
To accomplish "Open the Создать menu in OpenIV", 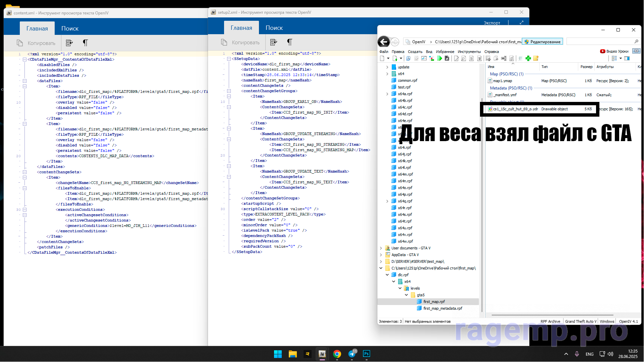I will 415,52.
